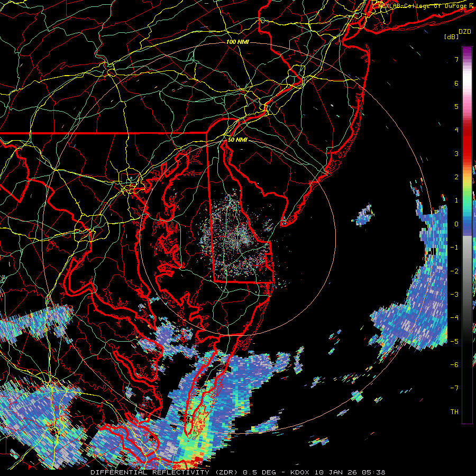Click the "0.5 DEG" elevation text
The height and width of the screenshot is (476, 476).
tap(260, 472)
